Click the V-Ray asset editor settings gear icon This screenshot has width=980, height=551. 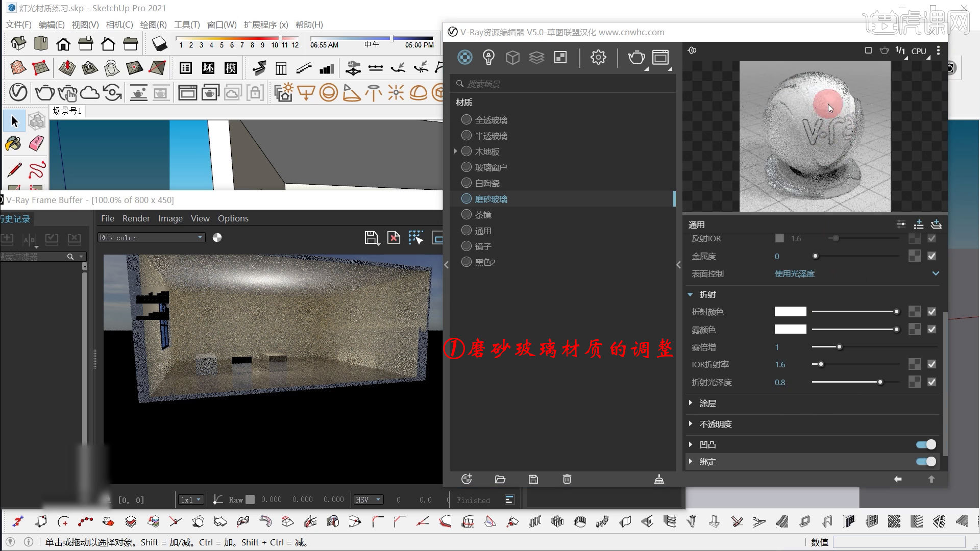point(598,57)
